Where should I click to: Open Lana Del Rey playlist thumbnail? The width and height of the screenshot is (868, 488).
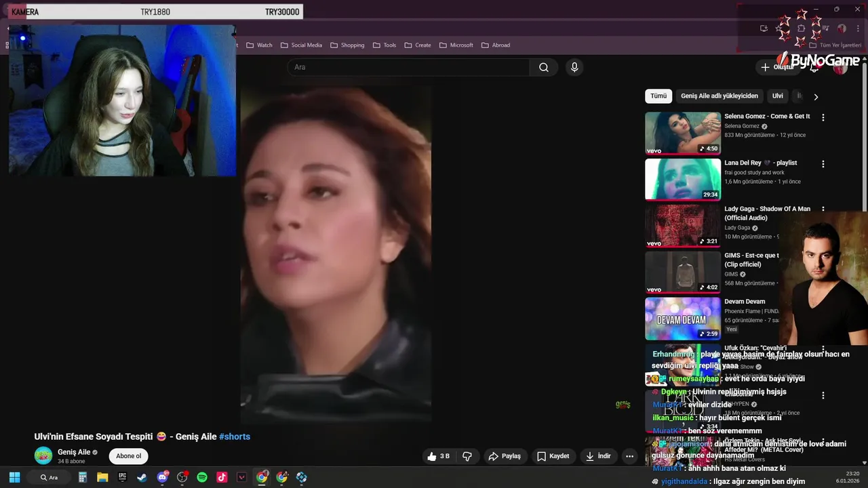pos(683,180)
